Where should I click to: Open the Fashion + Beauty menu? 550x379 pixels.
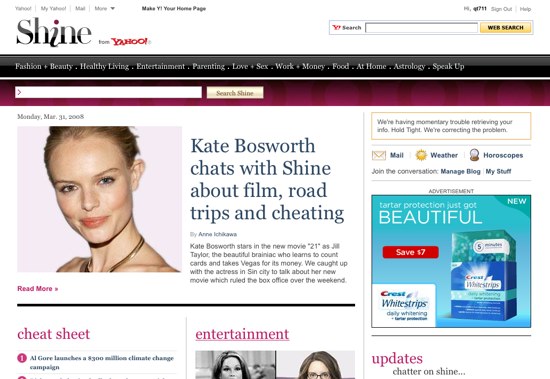click(44, 66)
